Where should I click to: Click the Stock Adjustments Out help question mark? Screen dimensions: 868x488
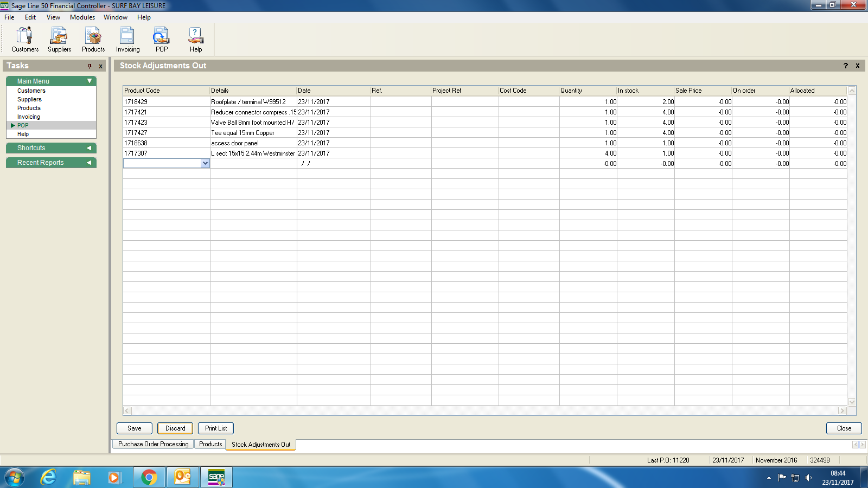845,66
